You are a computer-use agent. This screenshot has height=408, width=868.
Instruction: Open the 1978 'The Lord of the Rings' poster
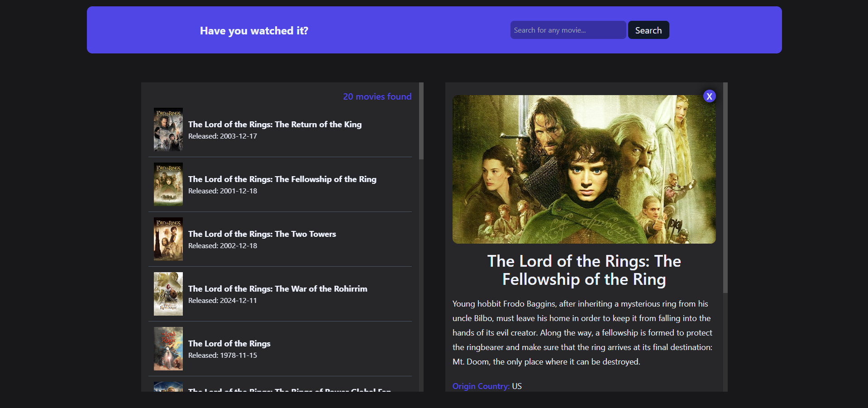(168, 349)
